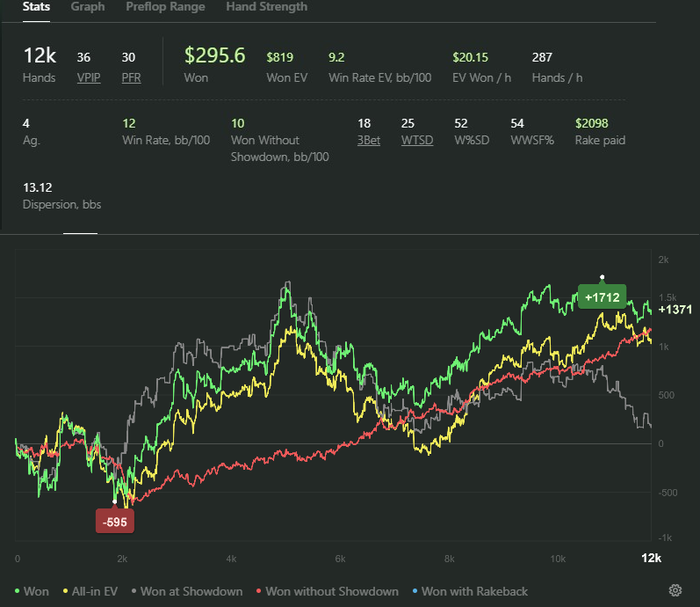The width and height of the screenshot is (700, 607).
Task: Click the red -595 low marker
Action: 114,520
